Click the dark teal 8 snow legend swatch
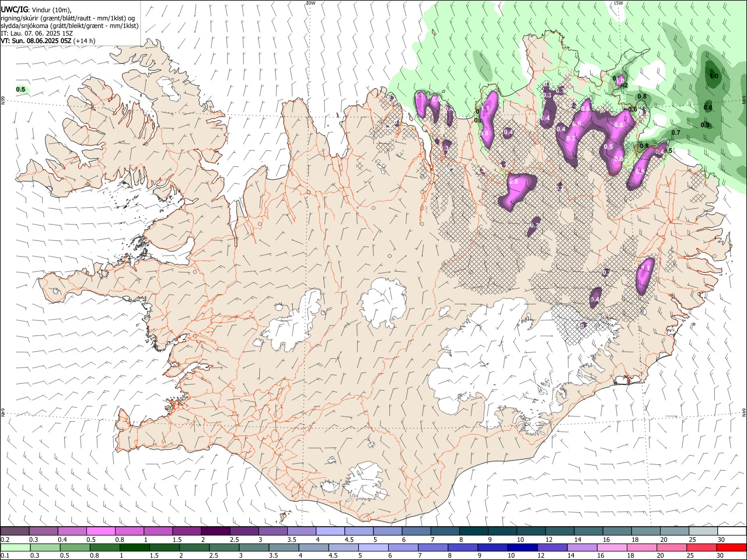 pyautogui.click(x=473, y=531)
